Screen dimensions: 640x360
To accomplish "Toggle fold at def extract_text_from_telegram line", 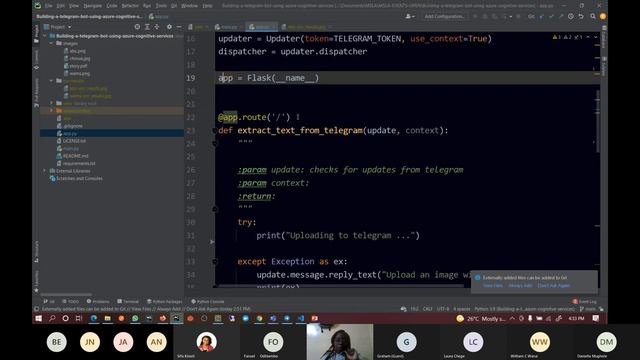I will click(x=215, y=131).
